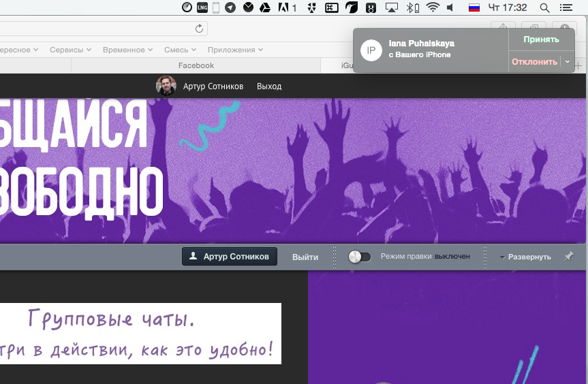Click the Выход link in site header
Viewport: 588px width, 384px height.
pyautogui.click(x=269, y=86)
